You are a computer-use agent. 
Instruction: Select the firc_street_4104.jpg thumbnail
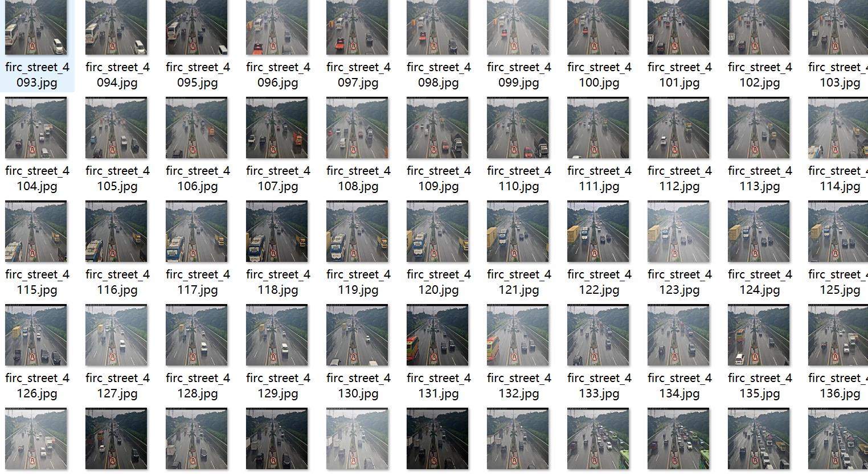36,128
